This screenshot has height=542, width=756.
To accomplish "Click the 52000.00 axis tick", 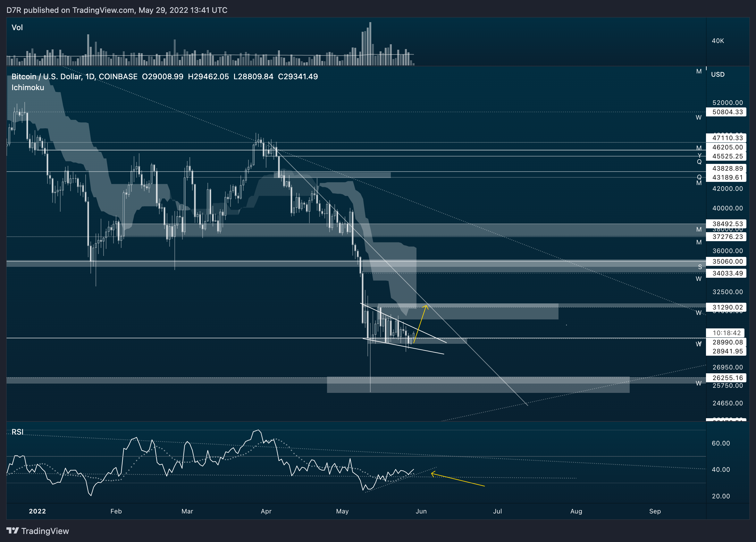I will pyautogui.click(x=728, y=103).
